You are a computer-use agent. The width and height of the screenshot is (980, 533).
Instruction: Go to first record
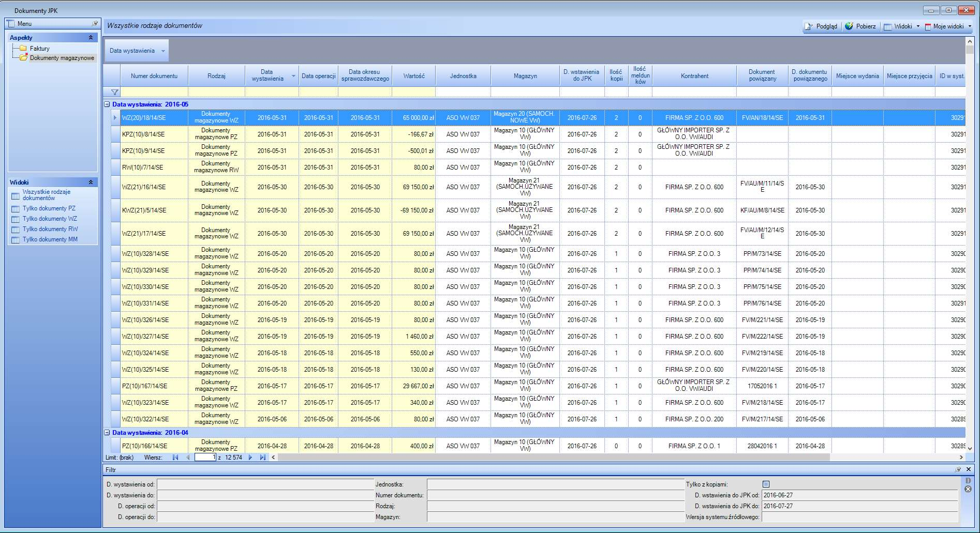coord(175,458)
